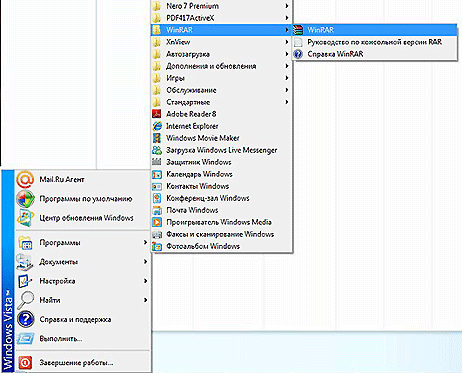
Task: Click the RAR console manual document icon
Action: coord(298,42)
